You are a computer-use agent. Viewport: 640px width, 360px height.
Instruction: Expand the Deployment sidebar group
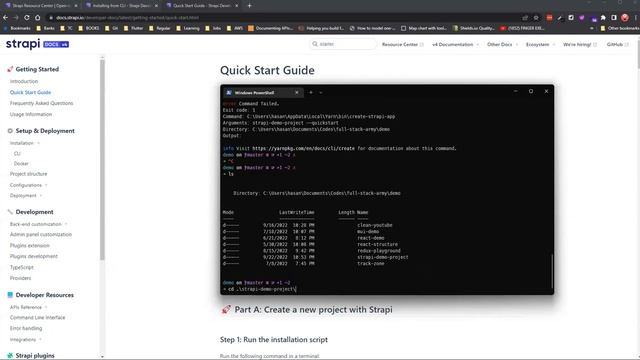point(26,196)
